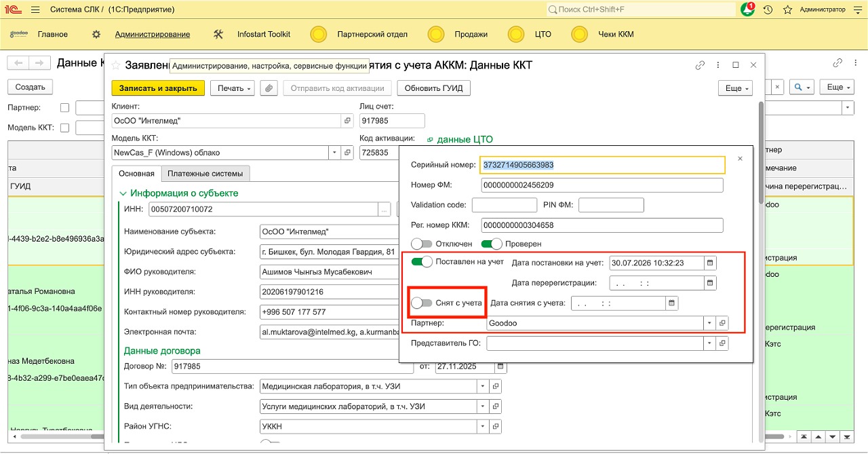Open the Партнерский отдел section

(372, 34)
